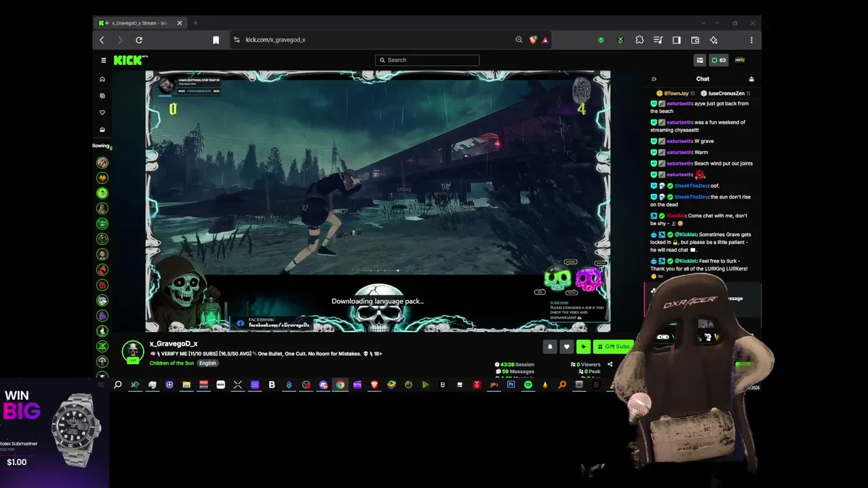868x488 pixels.
Task: Open Children of the Sun category link
Action: click(172, 363)
